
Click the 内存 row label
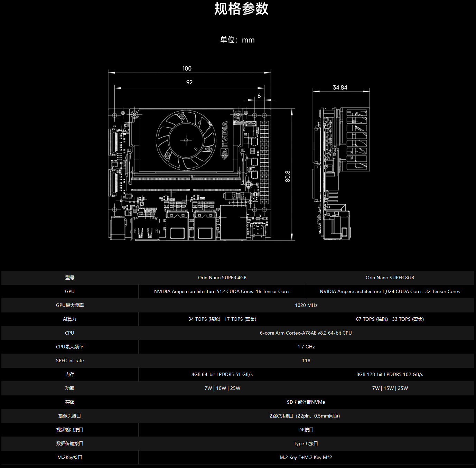70,374
